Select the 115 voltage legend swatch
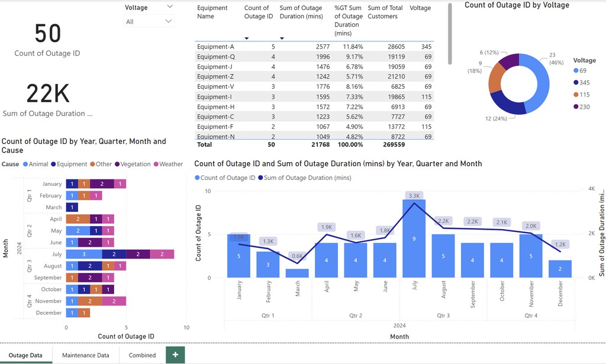The image size is (606, 364). 576,95
